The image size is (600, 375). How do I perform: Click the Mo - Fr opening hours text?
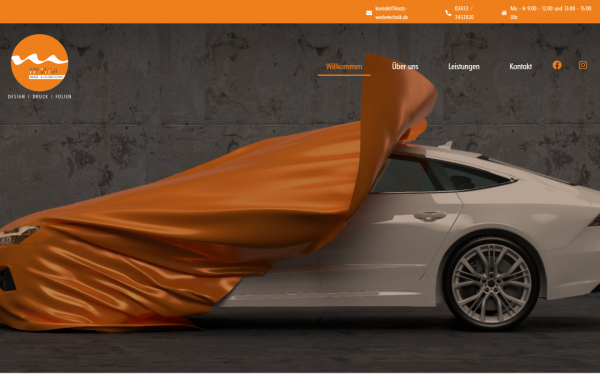(551, 13)
